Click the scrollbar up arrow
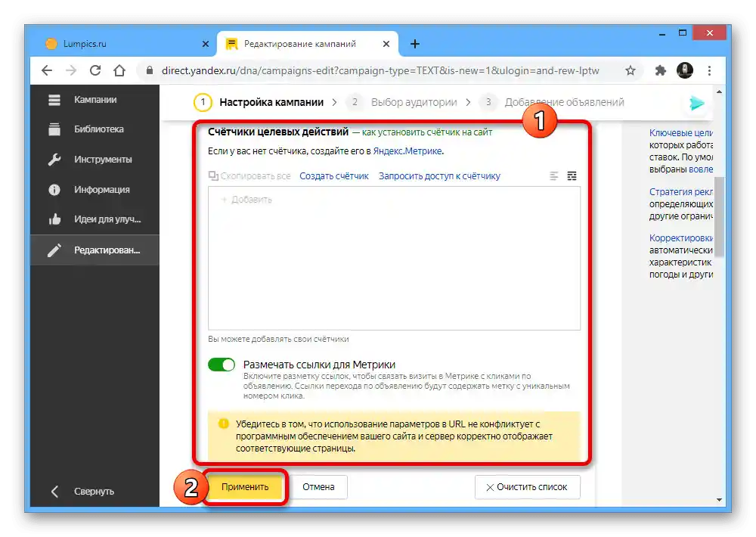 720,92
